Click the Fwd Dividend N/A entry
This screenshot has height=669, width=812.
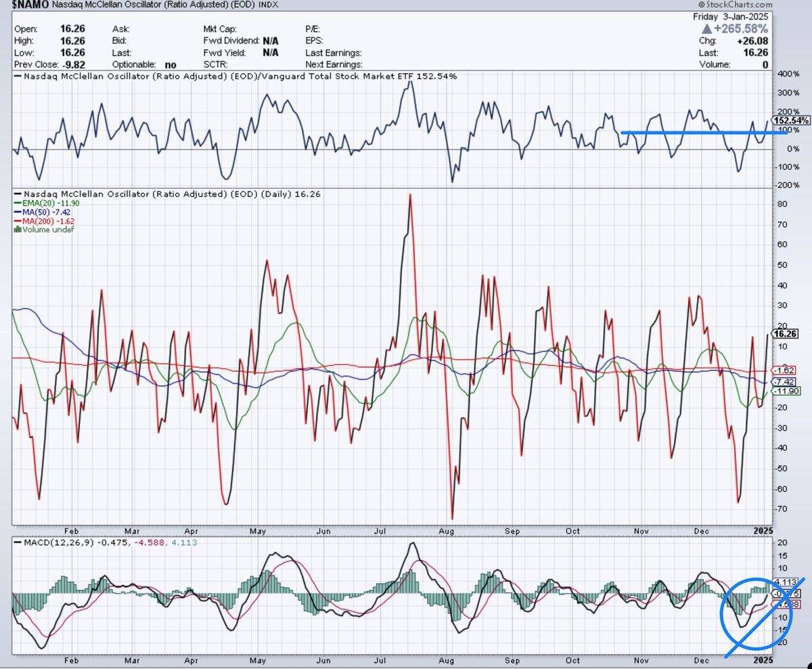point(241,41)
